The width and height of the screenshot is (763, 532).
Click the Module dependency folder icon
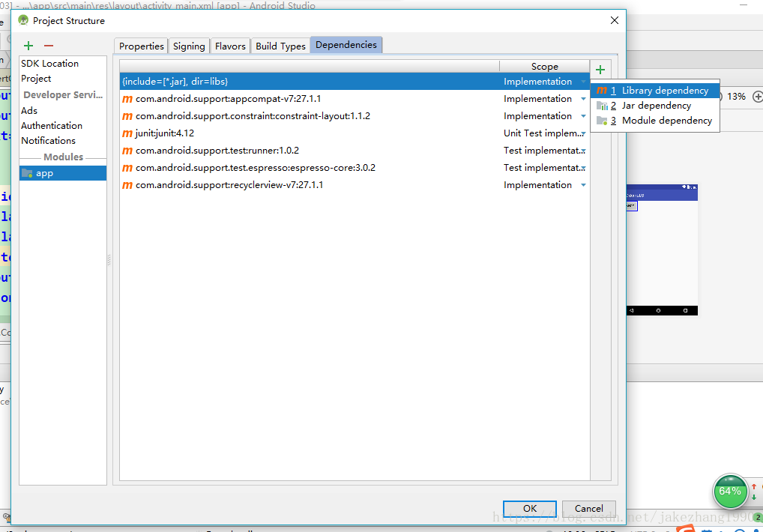pos(602,121)
